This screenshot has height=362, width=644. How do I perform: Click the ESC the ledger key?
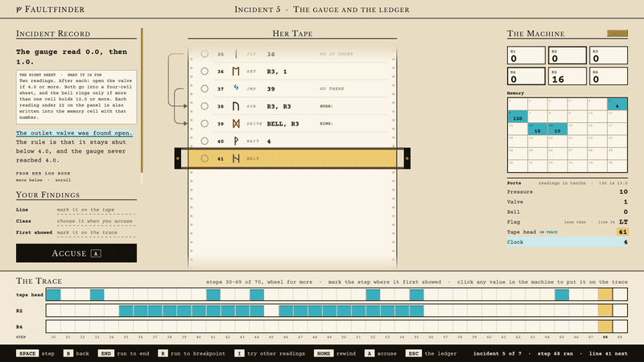(x=431, y=353)
